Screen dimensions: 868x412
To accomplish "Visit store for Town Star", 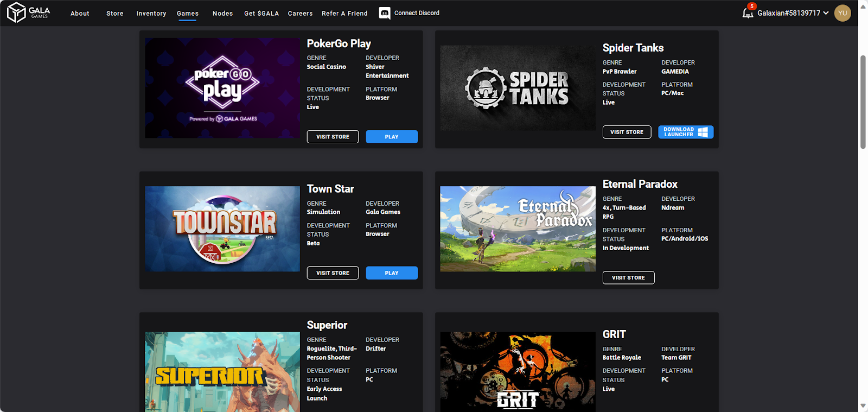I will click(333, 273).
